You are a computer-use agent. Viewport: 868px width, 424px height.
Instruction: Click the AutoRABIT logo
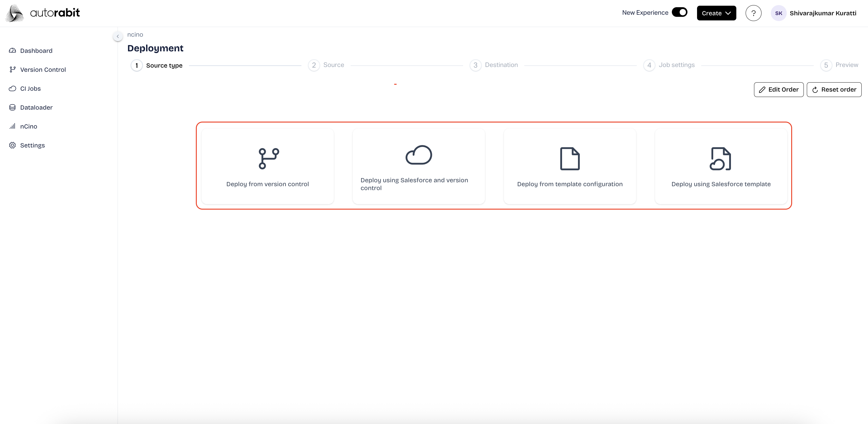[43, 13]
